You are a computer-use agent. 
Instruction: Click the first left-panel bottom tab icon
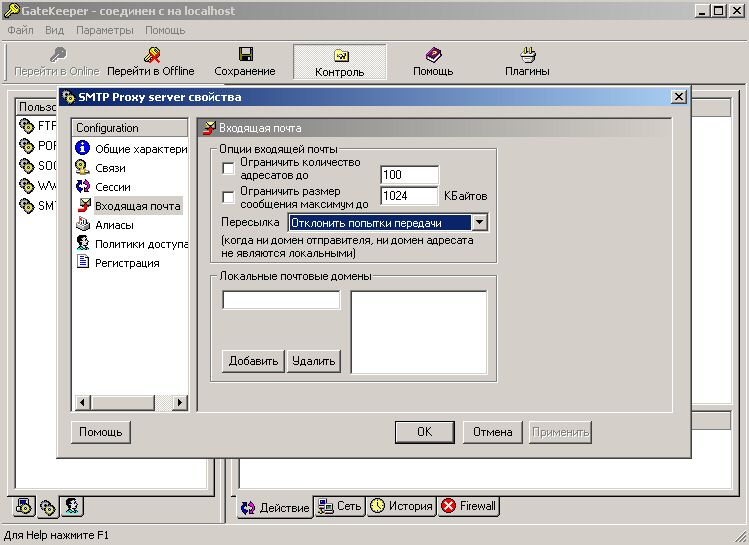tap(24, 506)
